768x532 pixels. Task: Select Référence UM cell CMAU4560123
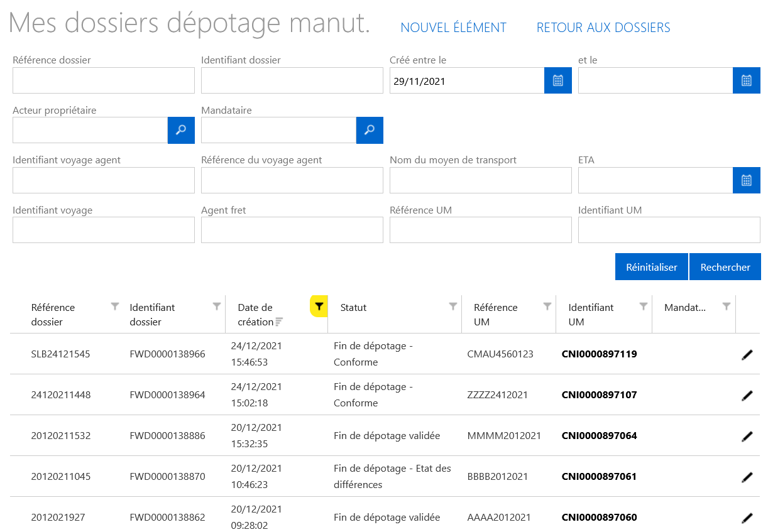[500, 354]
